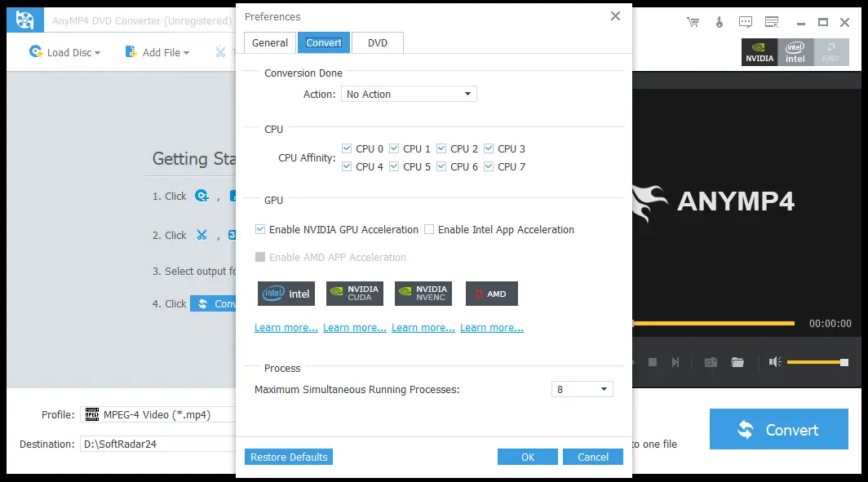Mute the preview speaker icon
This screenshot has width=868, height=482.
pos(775,362)
